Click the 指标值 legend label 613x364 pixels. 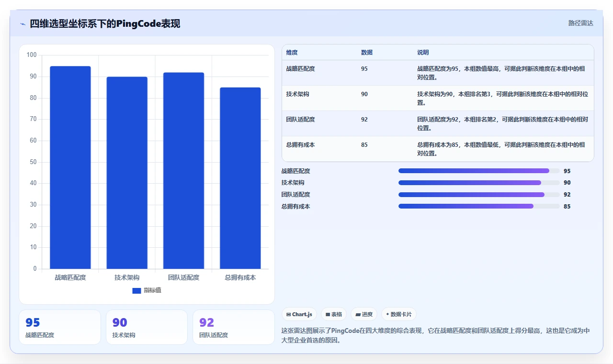pos(152,290)
